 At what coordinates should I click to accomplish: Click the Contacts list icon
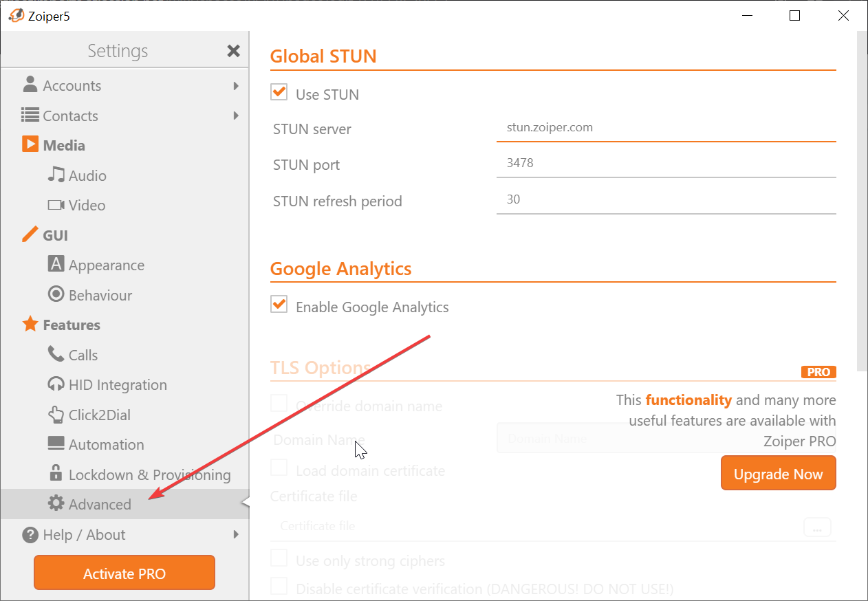click(30, 115)
